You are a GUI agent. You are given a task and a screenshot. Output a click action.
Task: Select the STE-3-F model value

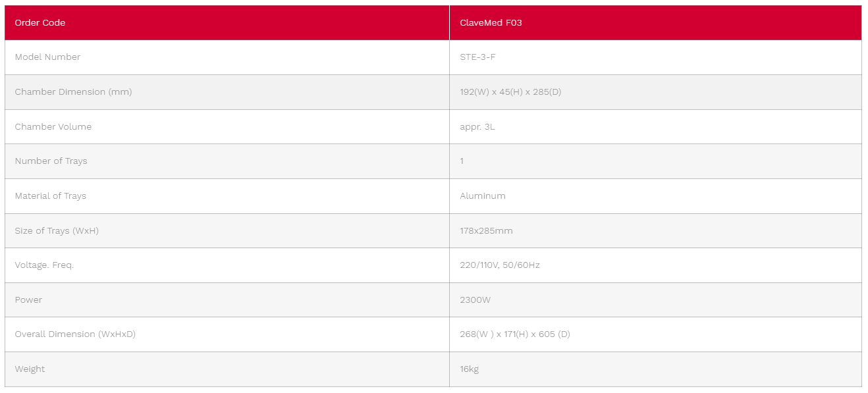click(x=477, y=57)
